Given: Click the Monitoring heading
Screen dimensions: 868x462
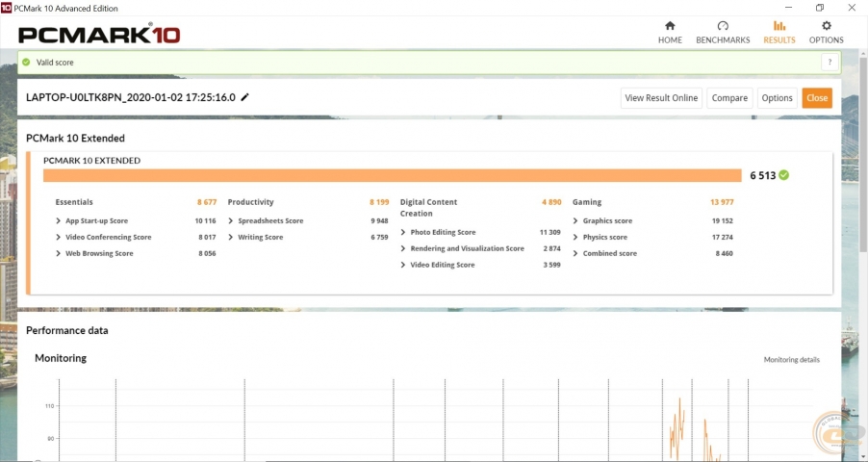Looking at the screenshot, I should pyautogui.click(x=61, y=358).
